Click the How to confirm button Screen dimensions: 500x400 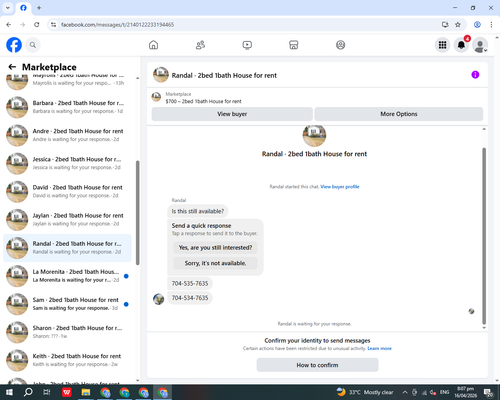(317, 365)
